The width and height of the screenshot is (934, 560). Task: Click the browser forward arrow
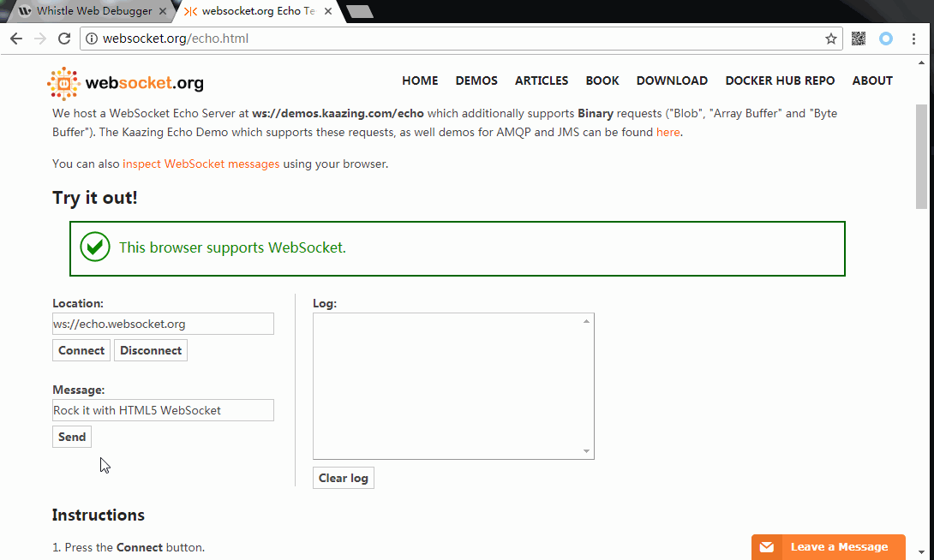pos(40,39)
